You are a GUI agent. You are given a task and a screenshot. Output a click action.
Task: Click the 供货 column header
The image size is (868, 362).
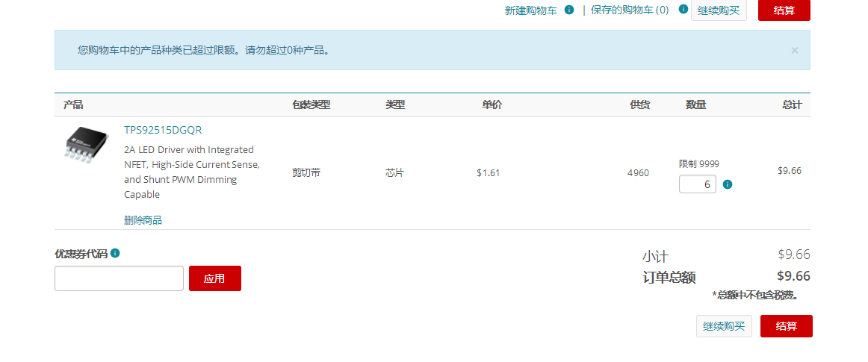[x=640, y=104]
